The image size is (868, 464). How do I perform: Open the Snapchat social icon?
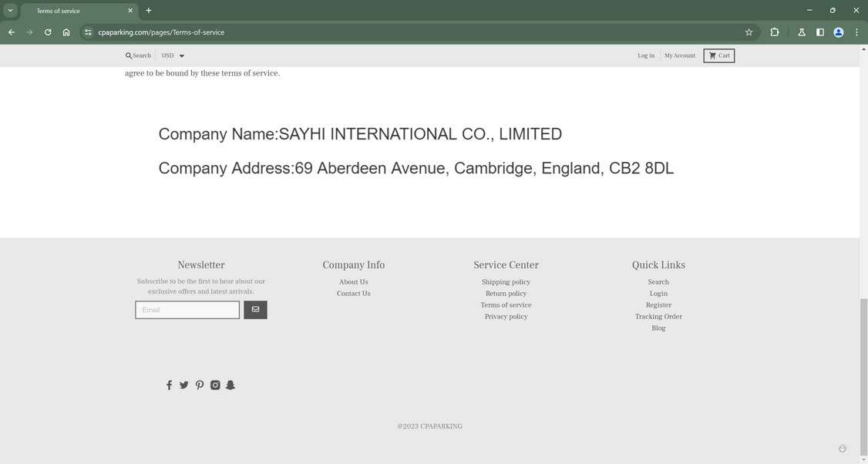tap(230, 385)
